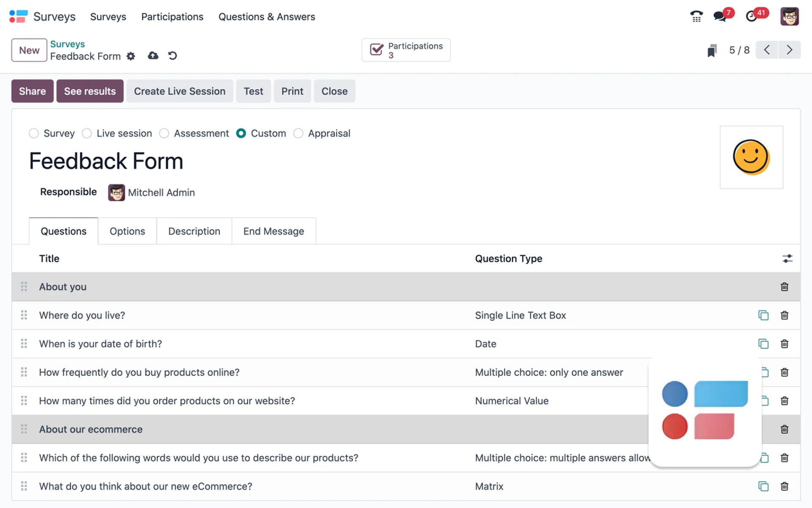Delete the describe our products question

(x=785, y=458)
